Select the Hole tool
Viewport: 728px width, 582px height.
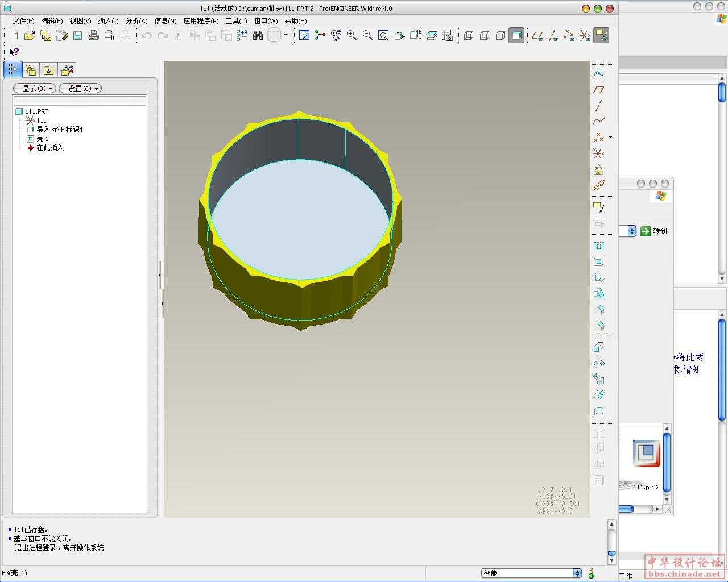(598, 246)
